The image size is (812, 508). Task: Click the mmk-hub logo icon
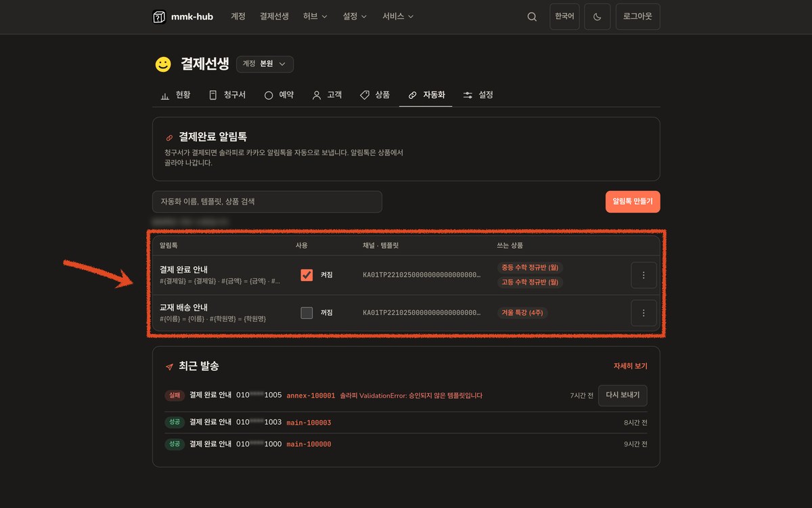pos(159,17)
